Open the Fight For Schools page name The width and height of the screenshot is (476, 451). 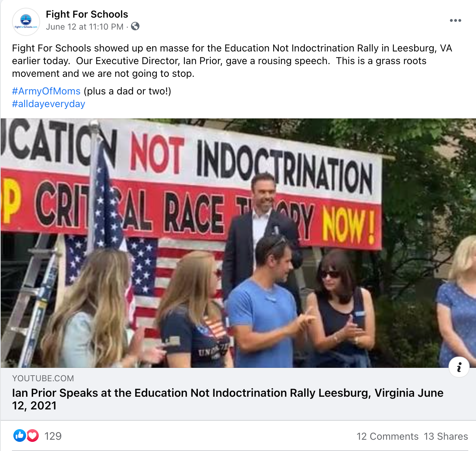click(87, 14)
